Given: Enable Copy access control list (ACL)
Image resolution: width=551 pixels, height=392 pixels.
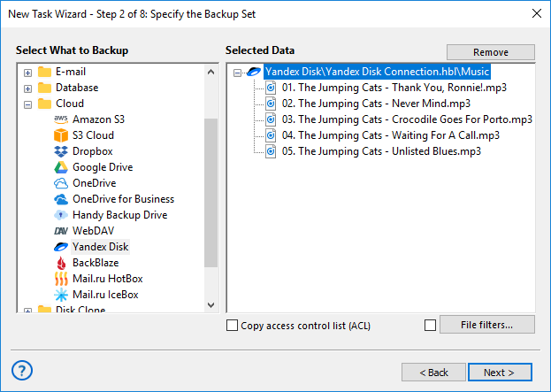Looking at the screenshot, I should click(233, 326).
